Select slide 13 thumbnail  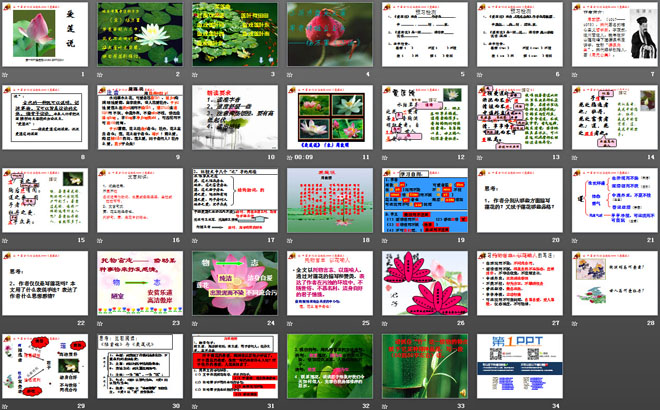coord(520,117)
